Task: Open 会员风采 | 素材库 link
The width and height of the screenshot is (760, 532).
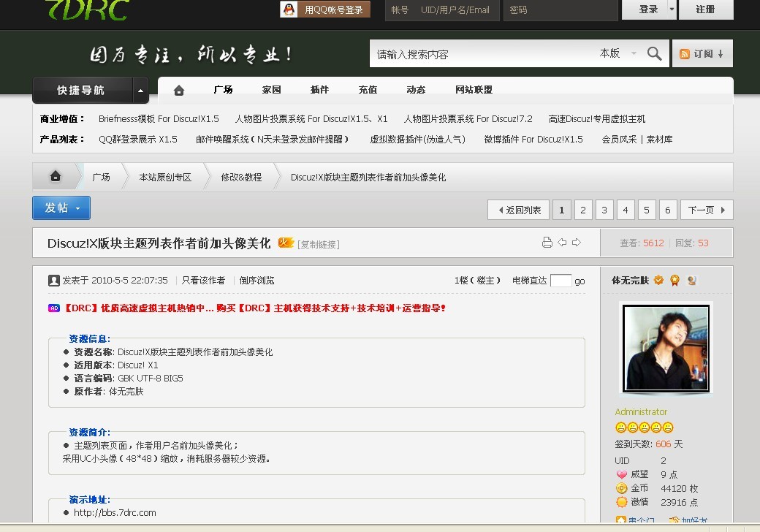Action: (x=637, y=139)
